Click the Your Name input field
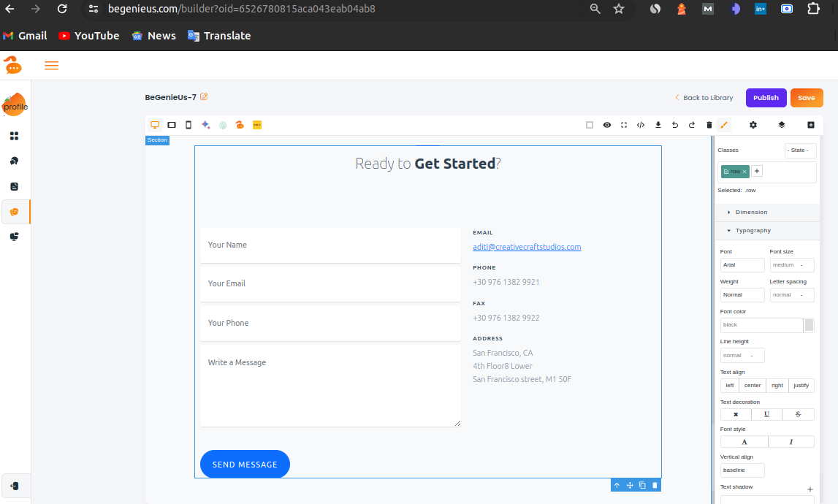This screenshot has width=838, height=504. (330, 245)
